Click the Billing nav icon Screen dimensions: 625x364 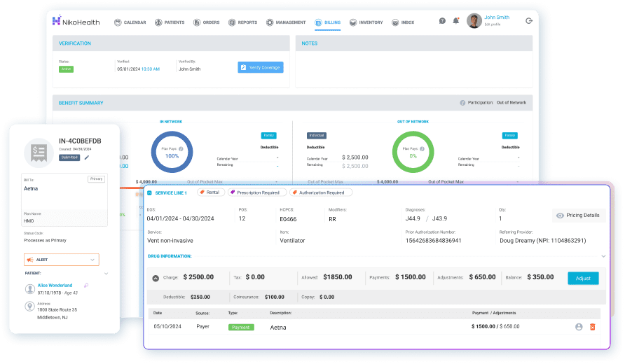coord(318,22)
